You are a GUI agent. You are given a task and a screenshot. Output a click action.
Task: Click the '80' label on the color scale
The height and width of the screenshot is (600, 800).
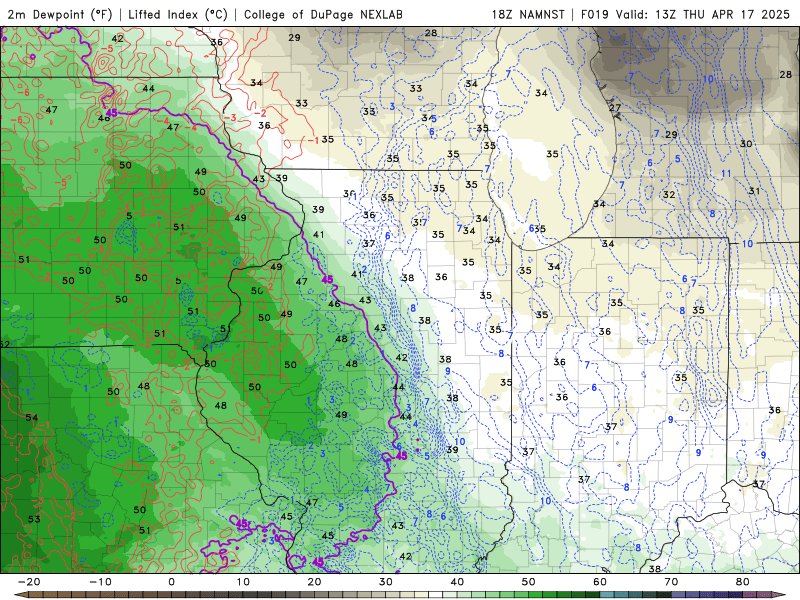click(743, 582)
